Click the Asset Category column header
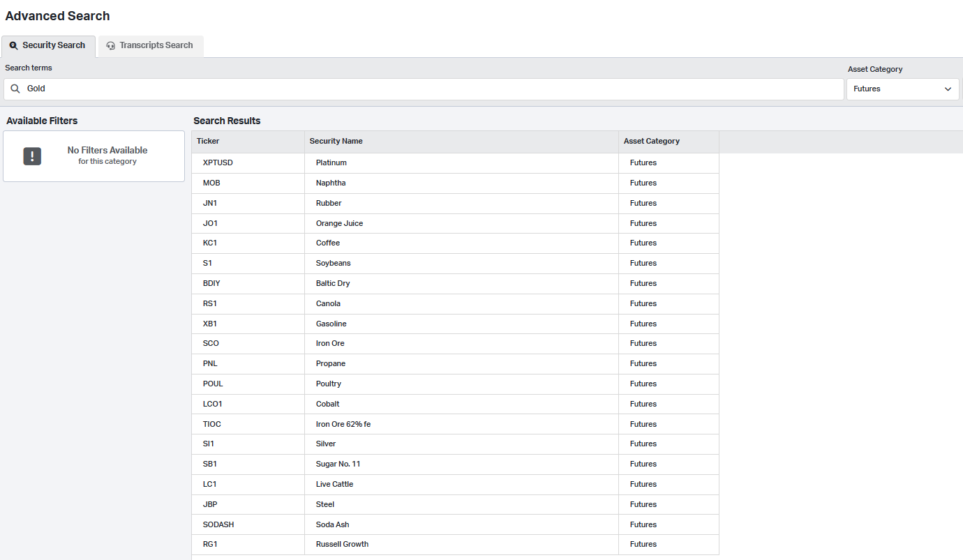 651,141
